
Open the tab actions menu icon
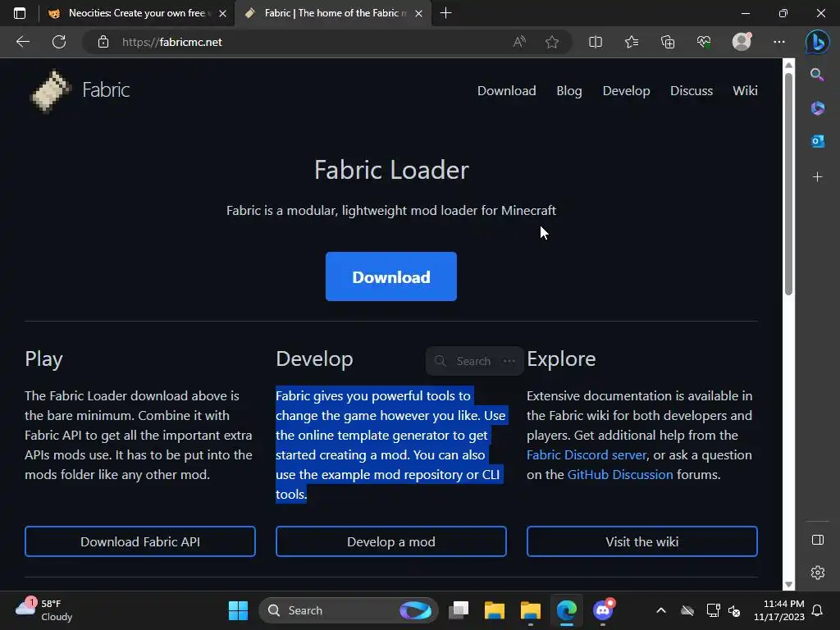[20, 13]
